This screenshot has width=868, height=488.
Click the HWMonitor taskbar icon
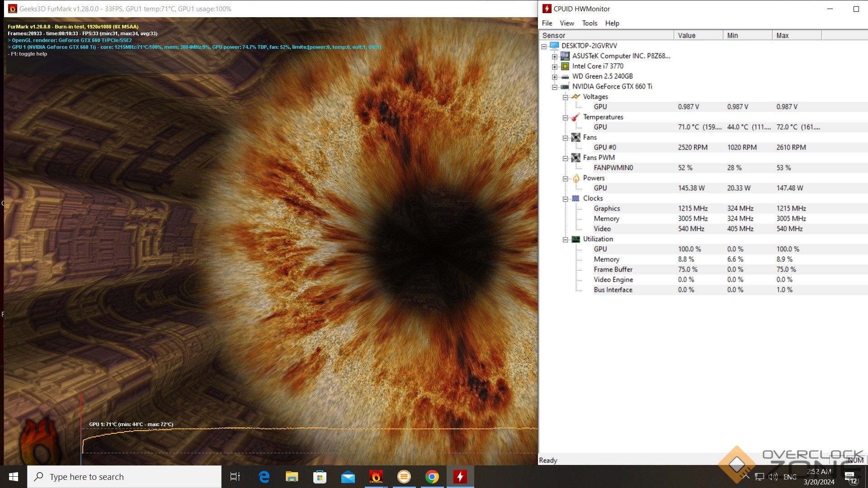pos(460,477)
